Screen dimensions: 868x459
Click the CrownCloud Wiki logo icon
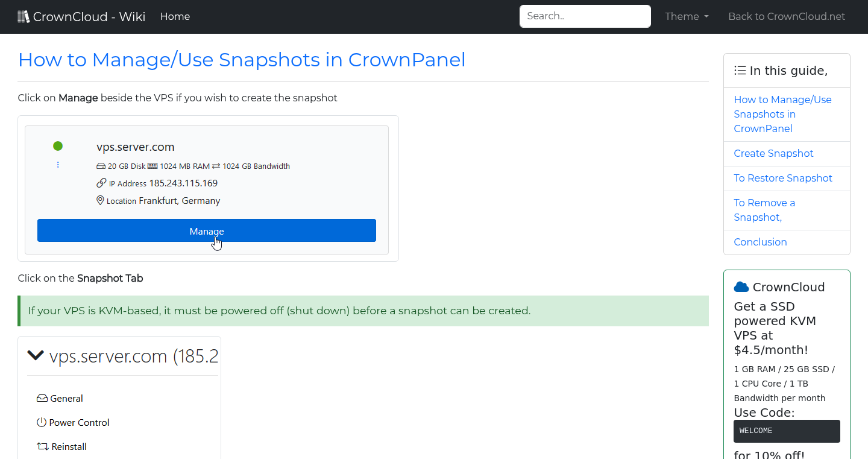(x=23, y=16)
